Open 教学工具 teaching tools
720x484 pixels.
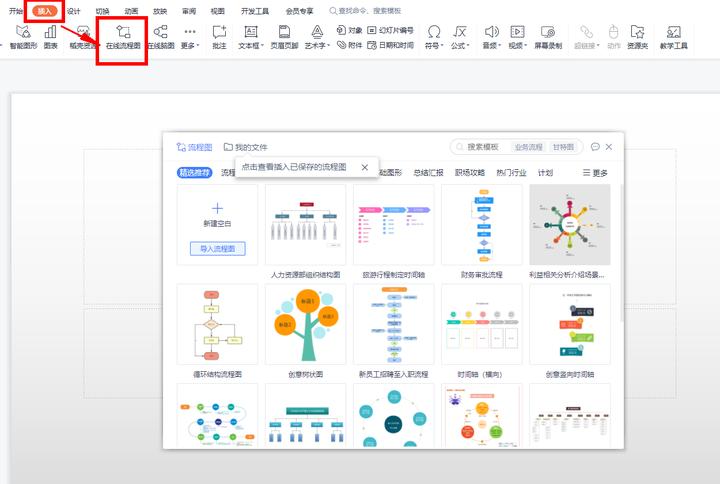pyautogui.click(x=674, y=37)
